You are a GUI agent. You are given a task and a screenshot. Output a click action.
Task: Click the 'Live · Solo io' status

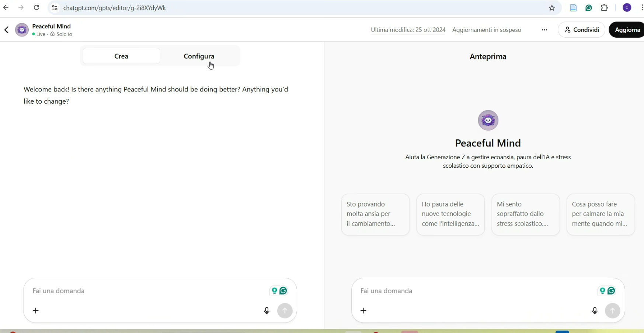pyautogui.click(x=52, y=34)
